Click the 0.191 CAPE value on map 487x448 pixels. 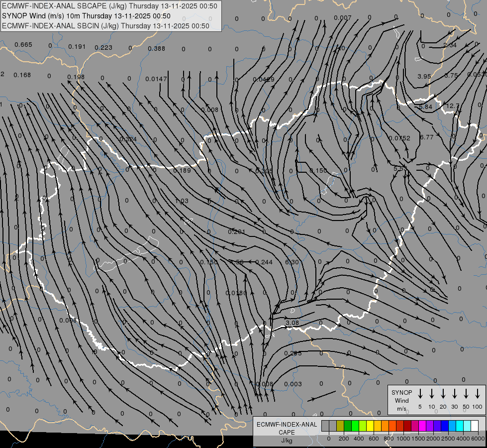[77, 47]
